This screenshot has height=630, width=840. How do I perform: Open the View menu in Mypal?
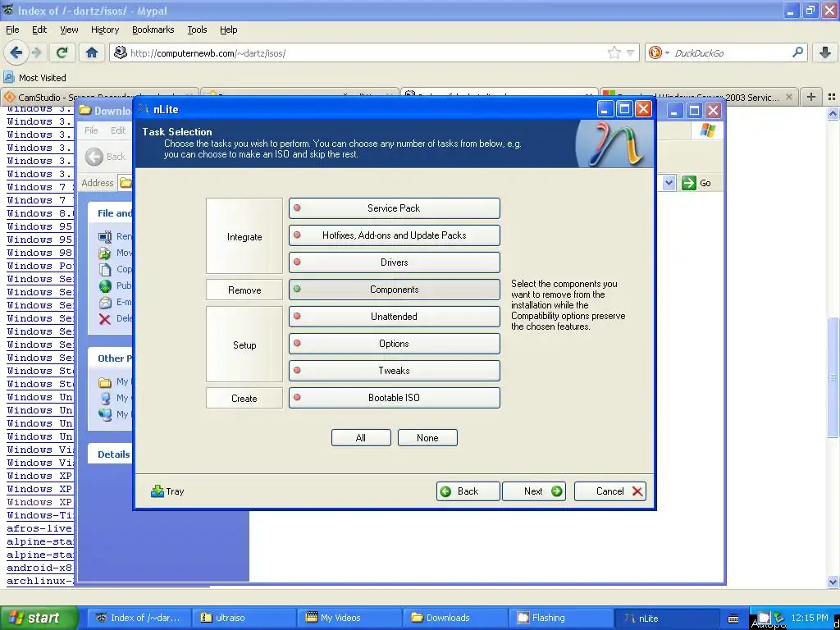(69, 30)
